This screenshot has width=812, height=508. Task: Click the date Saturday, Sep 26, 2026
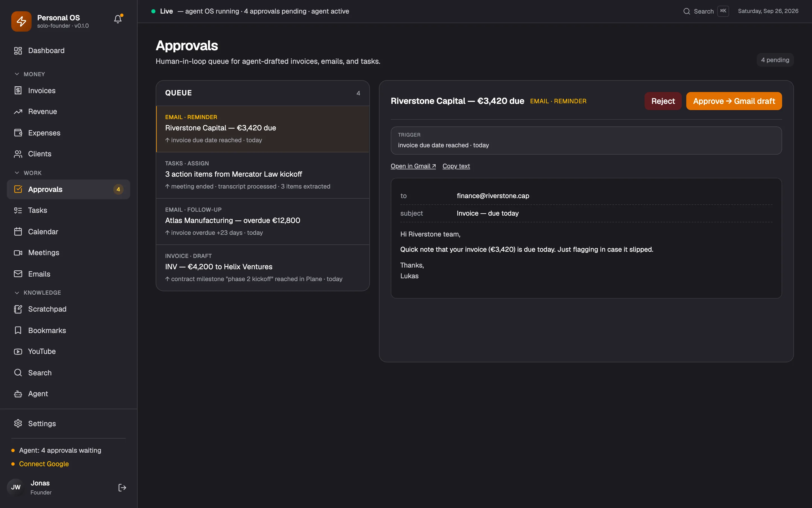click(x=768, y=11)
